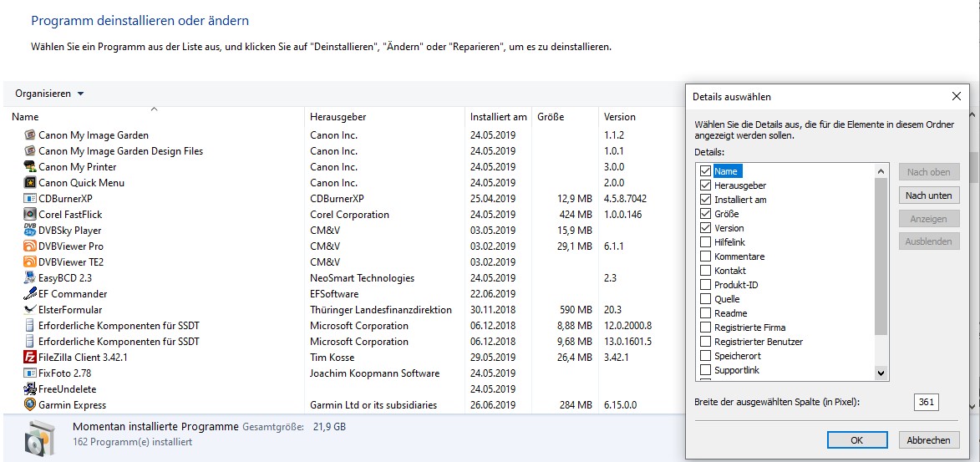Select the Canon Quick Menu icon

(29, 183)
